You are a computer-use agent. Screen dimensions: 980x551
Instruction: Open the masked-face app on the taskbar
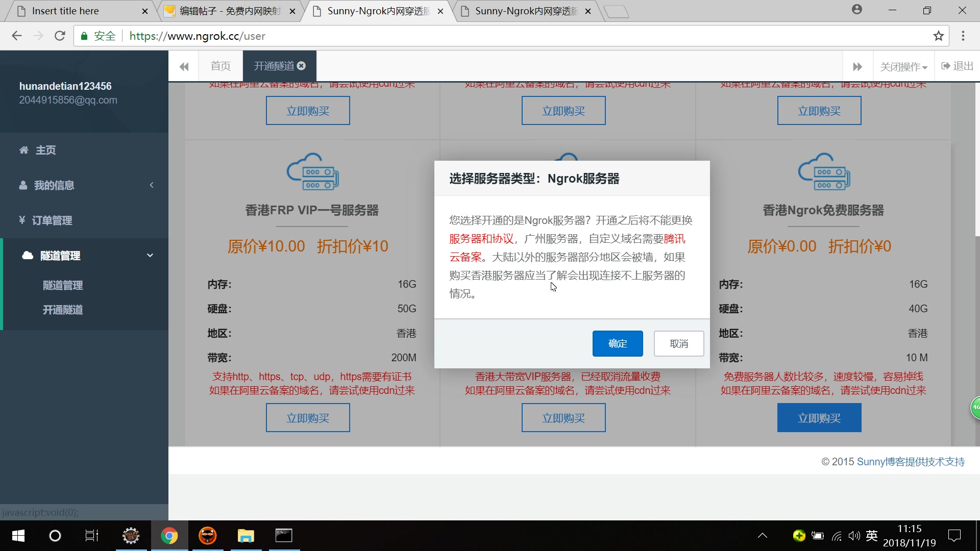point(208,536)
